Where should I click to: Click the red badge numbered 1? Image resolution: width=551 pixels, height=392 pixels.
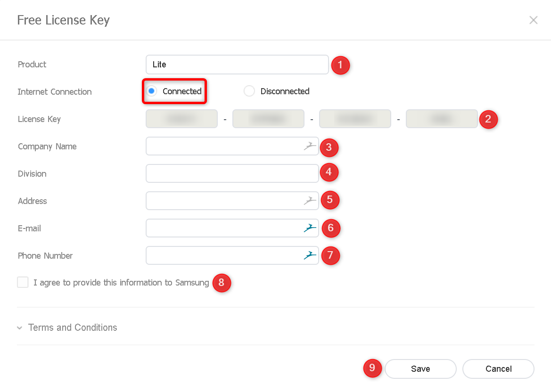tap(340, 65)
